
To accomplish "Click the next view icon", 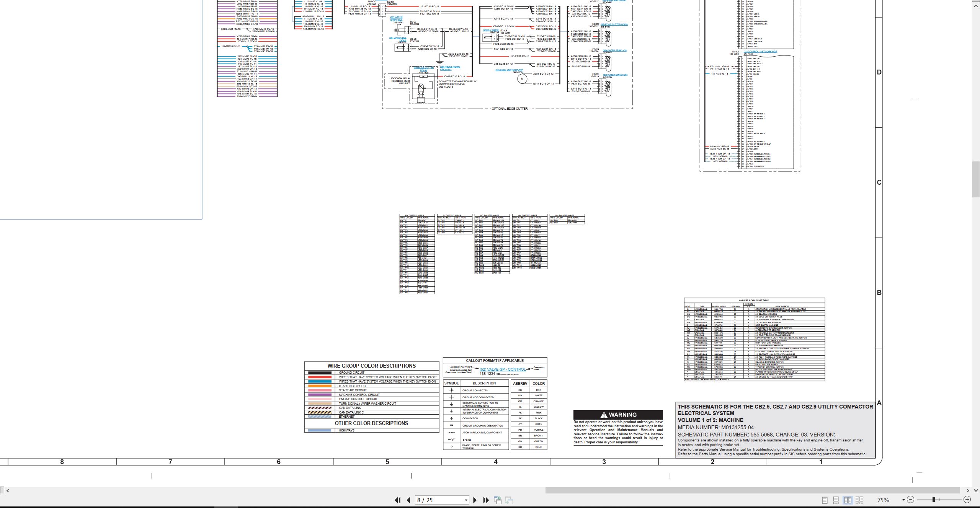I will click(509, 500).
